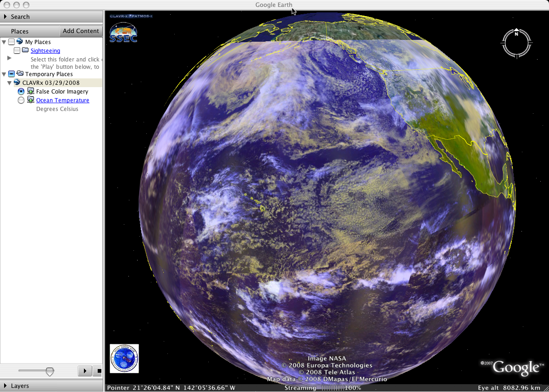Click the Add Content button
The height and width of the screenshot is (392, 549).
[x=81, y=31]
